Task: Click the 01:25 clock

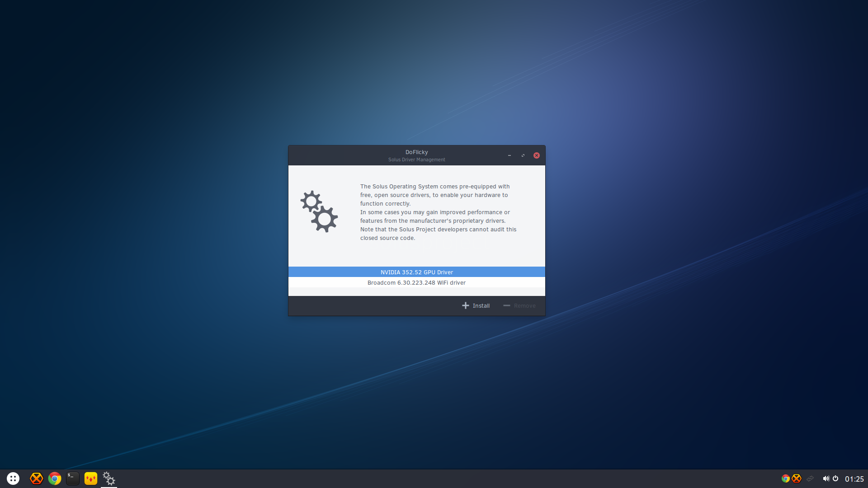Action: [x=854, y=479]
